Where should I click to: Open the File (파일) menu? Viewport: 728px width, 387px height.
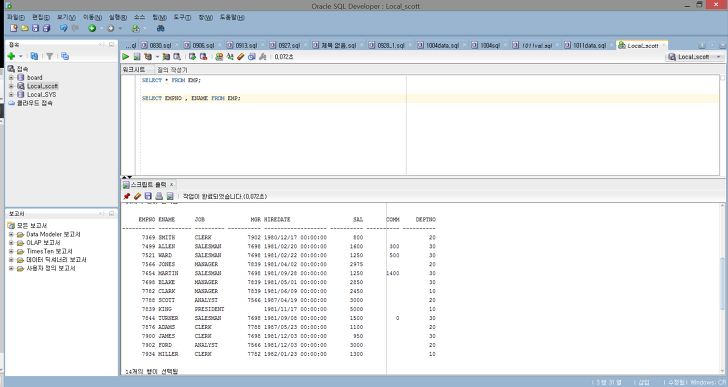point(16,17)
